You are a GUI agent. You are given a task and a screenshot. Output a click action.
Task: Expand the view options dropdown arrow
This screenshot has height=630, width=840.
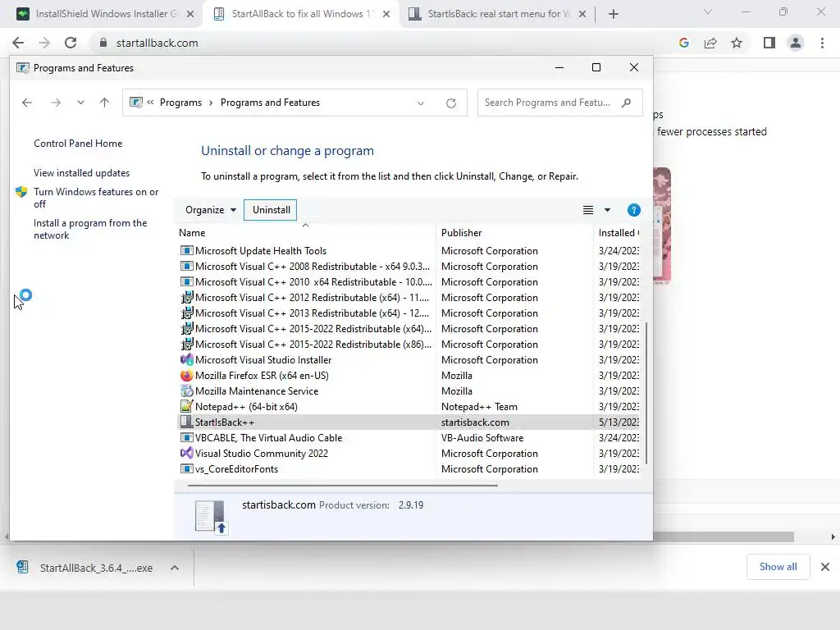click(x=607, y=210)
